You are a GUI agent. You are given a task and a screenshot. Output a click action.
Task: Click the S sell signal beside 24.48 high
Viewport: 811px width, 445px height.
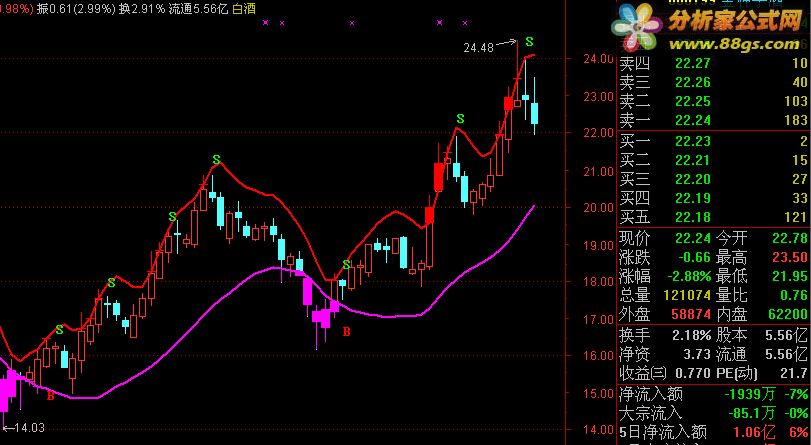click(x=529, y=41)
